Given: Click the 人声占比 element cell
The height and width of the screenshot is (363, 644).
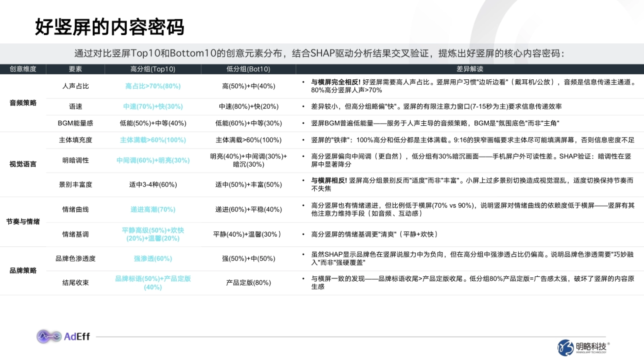Looking at the screenshot, I should pos(75,86).
